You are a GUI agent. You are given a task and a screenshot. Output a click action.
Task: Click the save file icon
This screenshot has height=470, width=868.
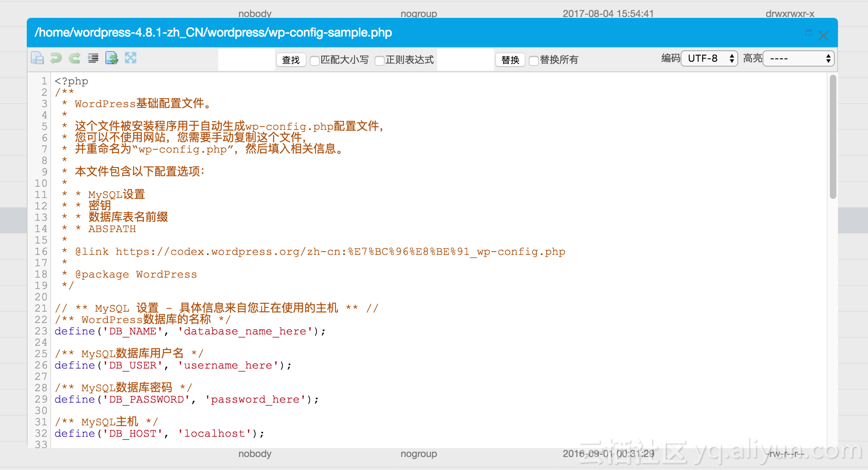37,58
